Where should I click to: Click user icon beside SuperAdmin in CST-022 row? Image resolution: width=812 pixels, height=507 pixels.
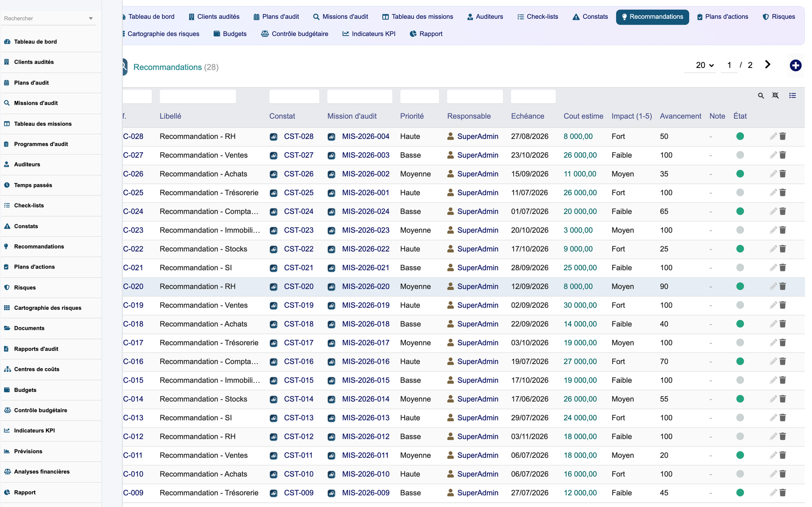pyautogui.click(x=450, y=249)
